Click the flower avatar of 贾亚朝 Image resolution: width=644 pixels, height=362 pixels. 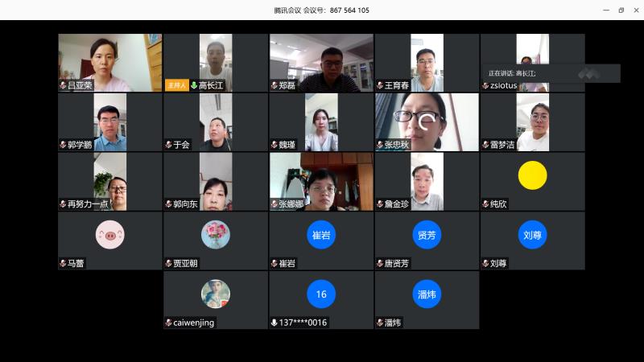pos(215,235)
